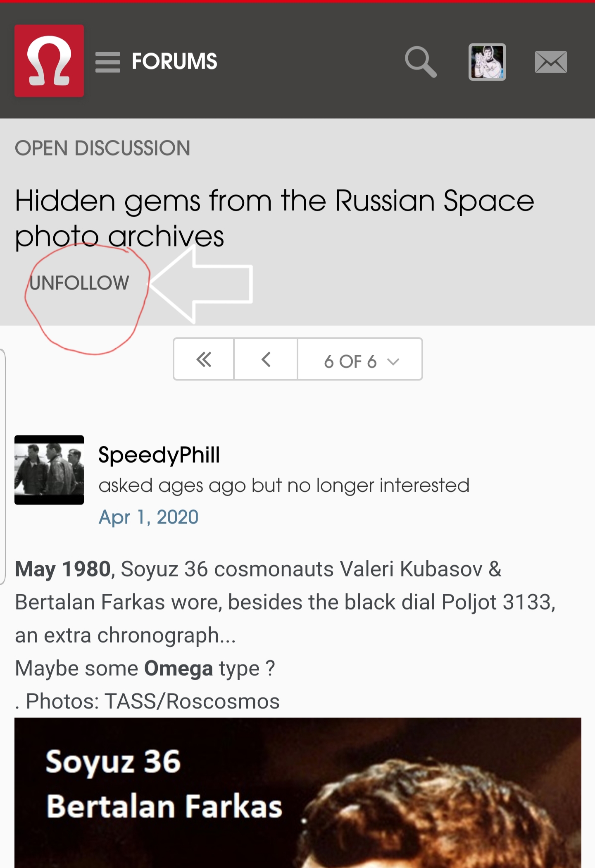
Task: Click the bold May 1980 text
Action: [x=63, y=569]
